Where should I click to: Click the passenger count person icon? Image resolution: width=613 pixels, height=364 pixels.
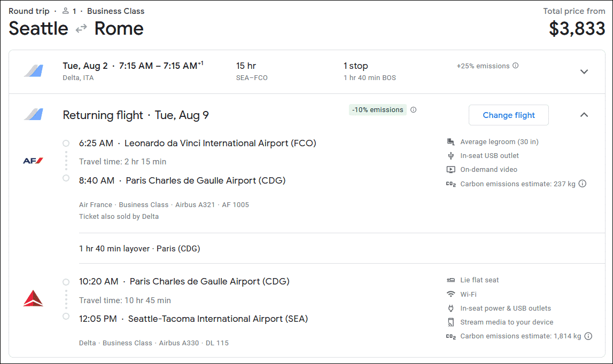(x=66, y=11)
